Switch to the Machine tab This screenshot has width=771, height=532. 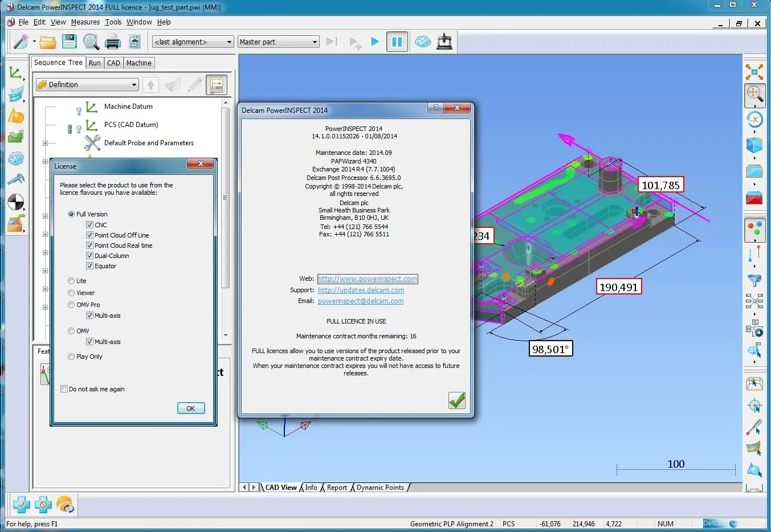139,63
